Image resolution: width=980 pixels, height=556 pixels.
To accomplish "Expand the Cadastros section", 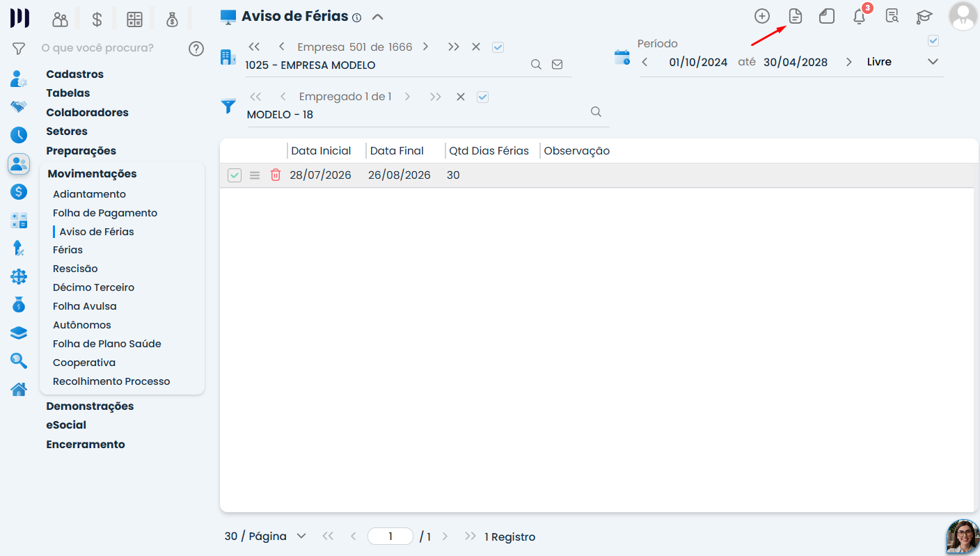I will tap(74, 74).
